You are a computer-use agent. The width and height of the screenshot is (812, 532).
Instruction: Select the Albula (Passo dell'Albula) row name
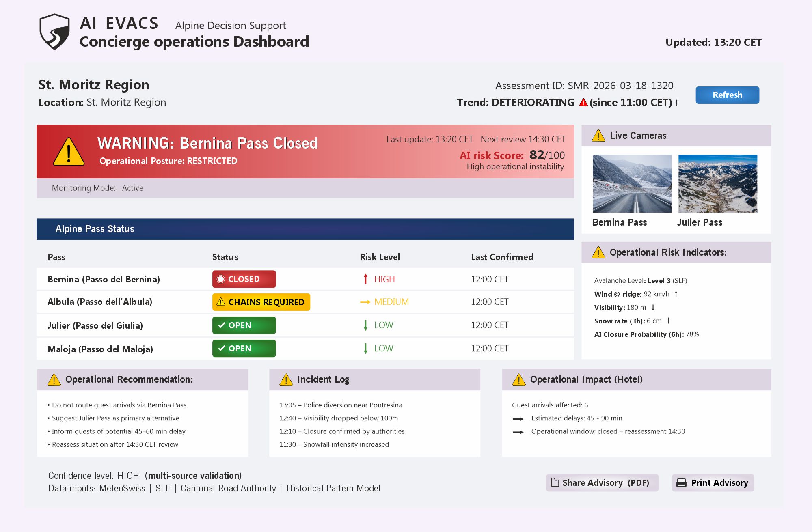pos(100,302)
